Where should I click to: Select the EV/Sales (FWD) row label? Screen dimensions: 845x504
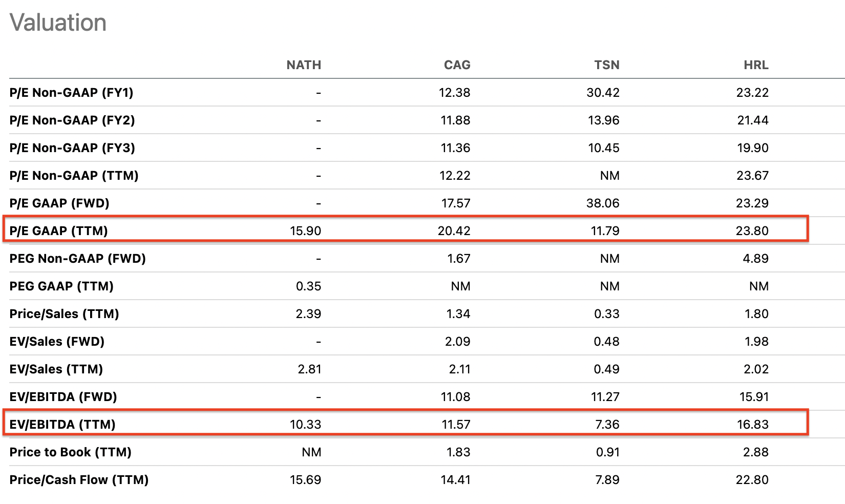tap(57, 342)
